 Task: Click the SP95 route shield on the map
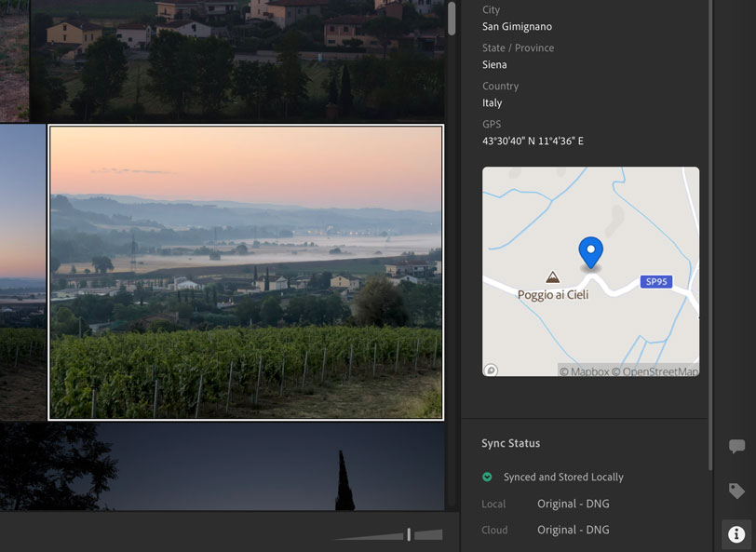(x=656, y=281)
